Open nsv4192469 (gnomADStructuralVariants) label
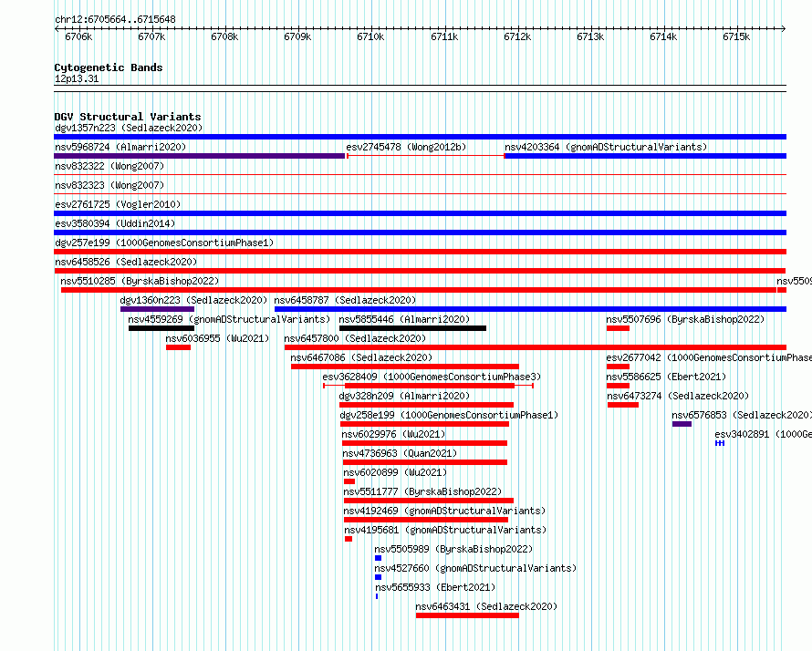 (x=444, y=511)
